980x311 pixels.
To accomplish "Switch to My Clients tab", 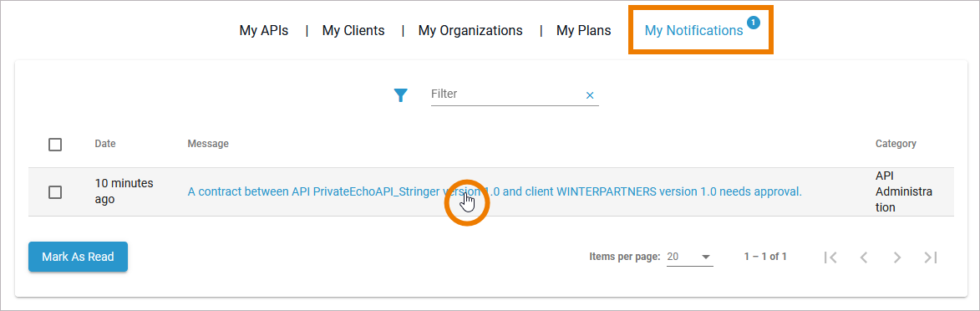I will click(353, 30).
